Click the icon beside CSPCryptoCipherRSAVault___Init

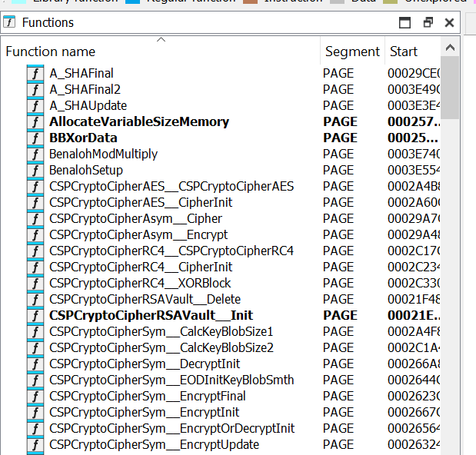pos(35,316)
